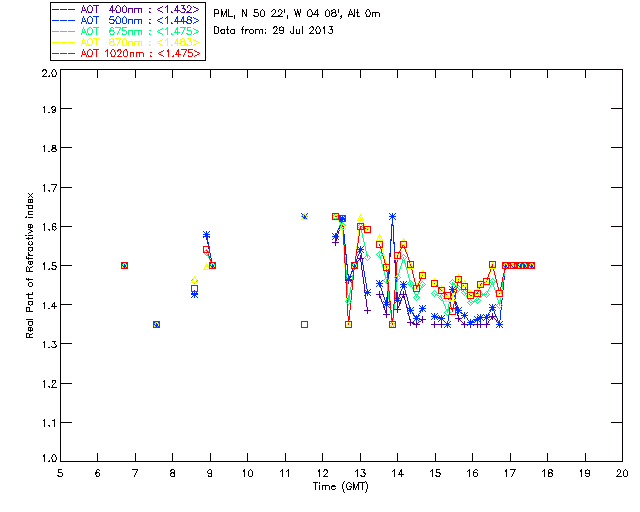This screenshot has width=640, height=512.
Task: Click the 1.4 y-axis tick label
Action: 49,305
